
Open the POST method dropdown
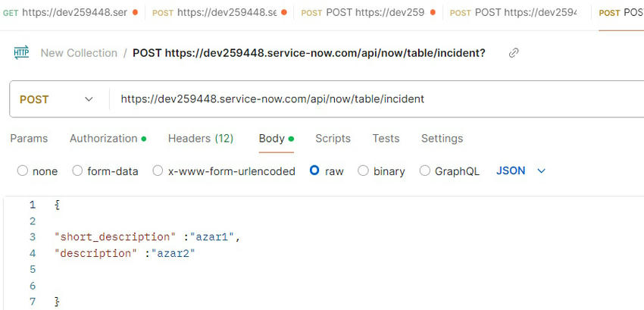click(x=56, y=99)
